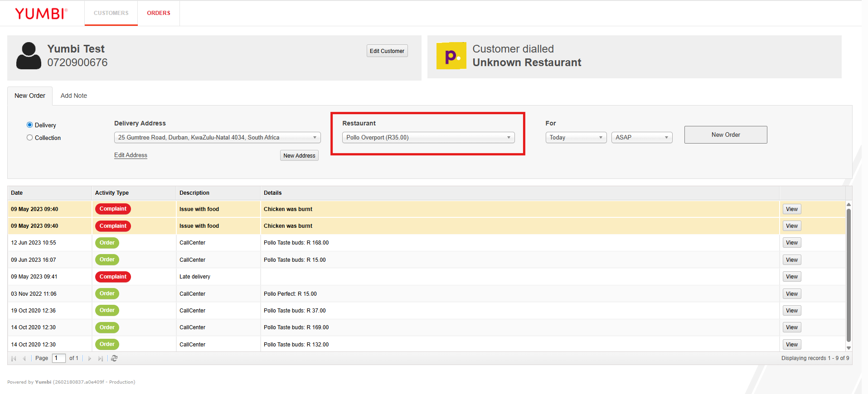Click the yellow Pollo restaurant logo
The image size is (868, 394).
click(x=451, y=56)
